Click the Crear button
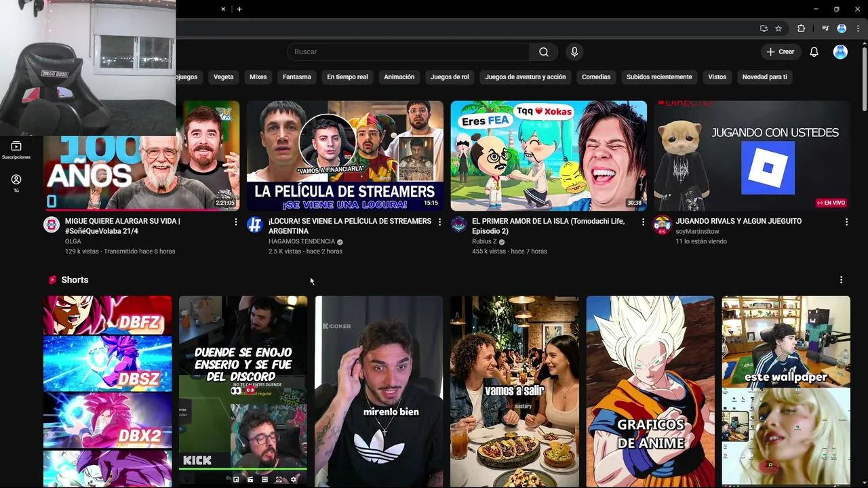 781,52
